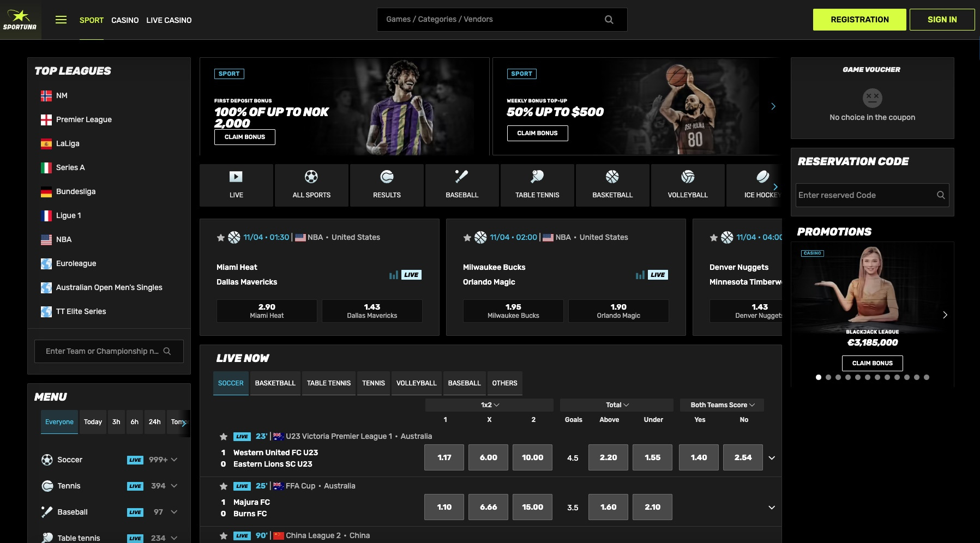Select the Basketball sport category icon
Screen dimensions: 980x543
coord(612,177)
